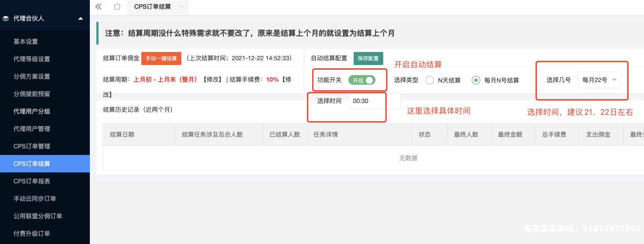This screenshot has height=244, width=644.
Task: Switch to the CPS订单结算 tab
Action: point(153,7)
